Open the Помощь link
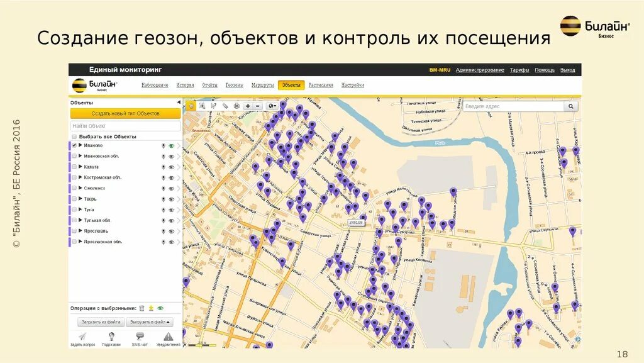The image size is (644, 363). tap(545, 70)
